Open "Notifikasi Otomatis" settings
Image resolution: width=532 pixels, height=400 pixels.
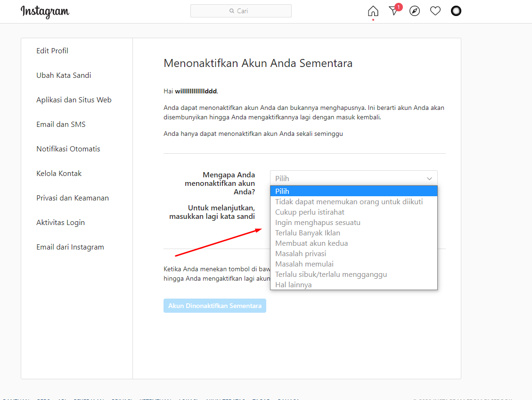68,149
